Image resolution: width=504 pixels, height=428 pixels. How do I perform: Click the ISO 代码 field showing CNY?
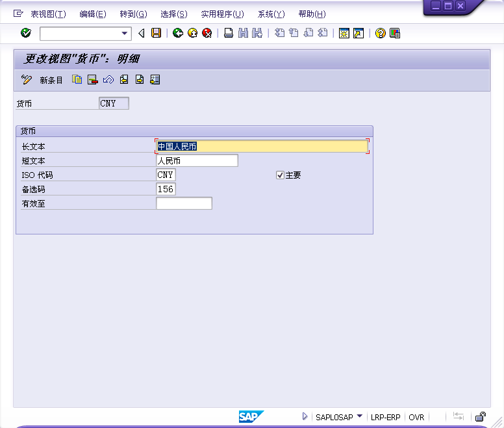pos(166,175)
